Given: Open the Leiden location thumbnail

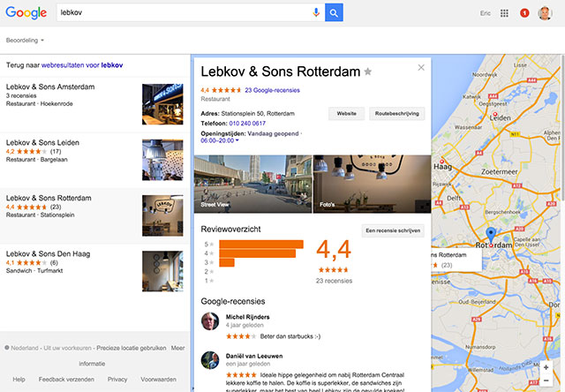Looking at the screenshot, I should pyautogui.click(x=162, y=160).
